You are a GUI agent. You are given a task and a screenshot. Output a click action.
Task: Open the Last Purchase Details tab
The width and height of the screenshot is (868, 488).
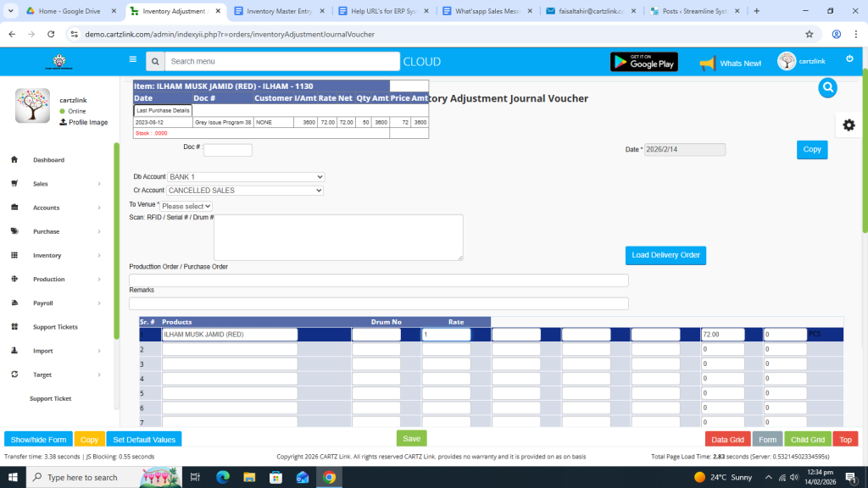[164, 111]
